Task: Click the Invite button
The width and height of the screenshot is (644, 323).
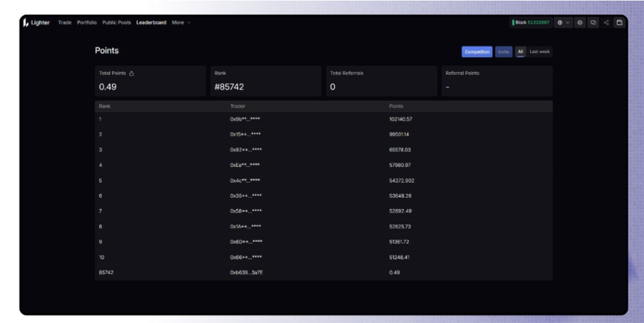Action: [504, 52]
